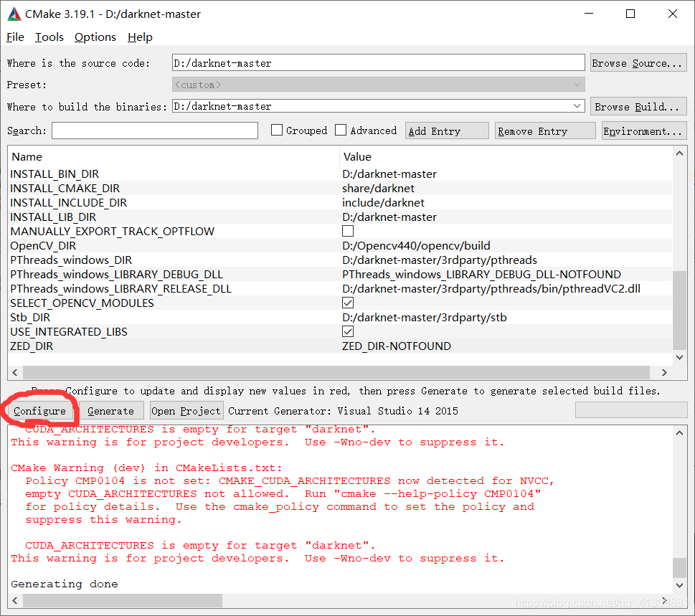The width and height of the screenshot is (695, 616).
Task: Click value D:/darknet-master/3rdparty/stb
Action: [424, 317]
